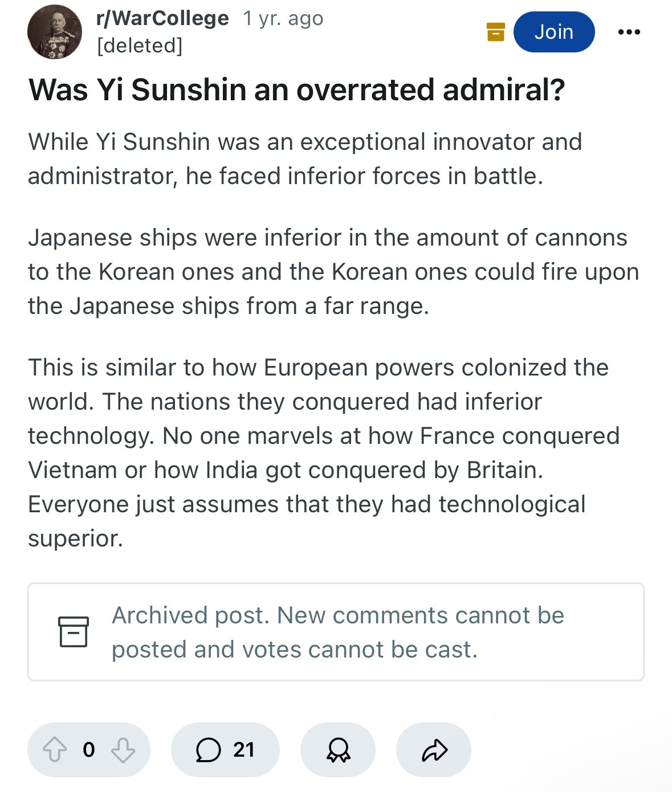Give an award to this post

[x=338, y=750]
